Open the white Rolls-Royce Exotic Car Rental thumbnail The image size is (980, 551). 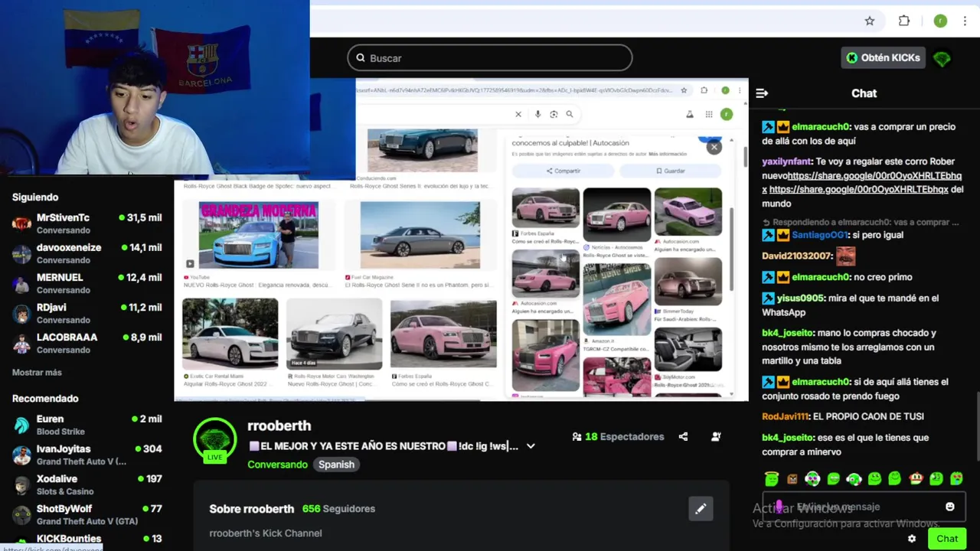[230, 334]
